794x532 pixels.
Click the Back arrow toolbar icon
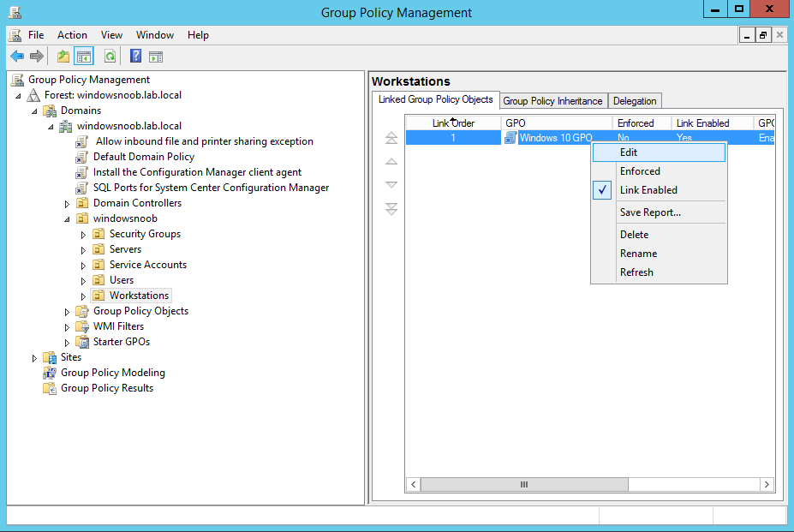[16, 57]
